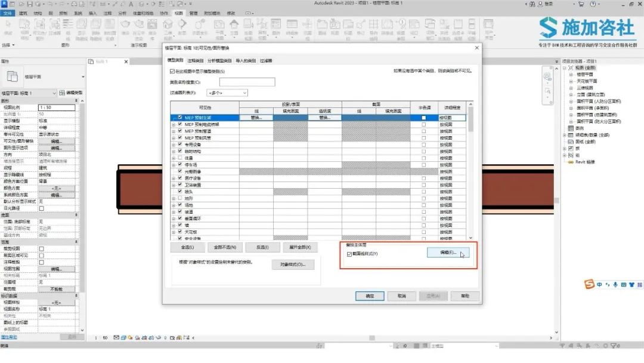The image size is (644, 363).
Task: Open the 建筑 ribbon tab
Action: click(23, 13)
